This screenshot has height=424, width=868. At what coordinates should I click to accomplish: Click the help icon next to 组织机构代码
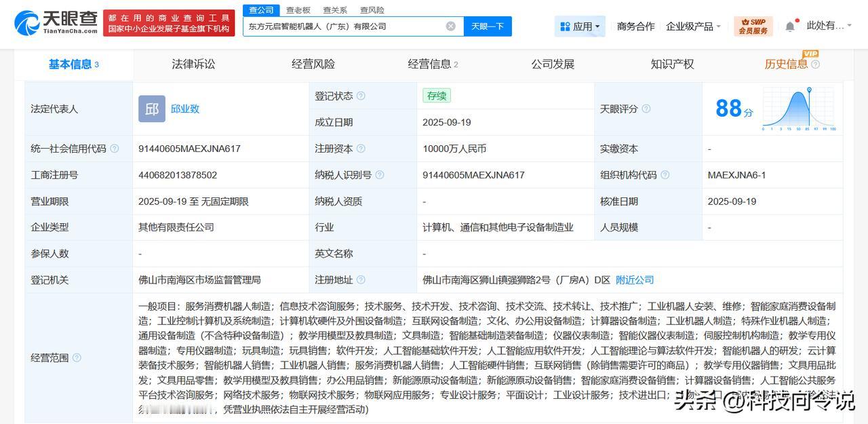665,175
